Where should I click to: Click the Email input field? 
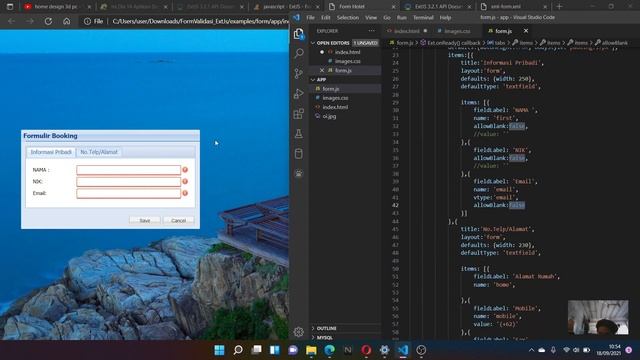129,193
